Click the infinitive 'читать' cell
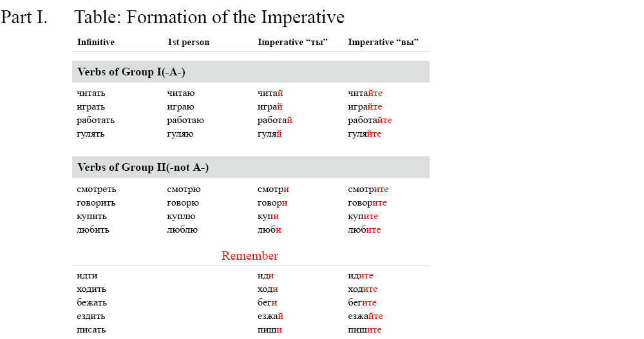Screen dimensions: 644x339 91,93
